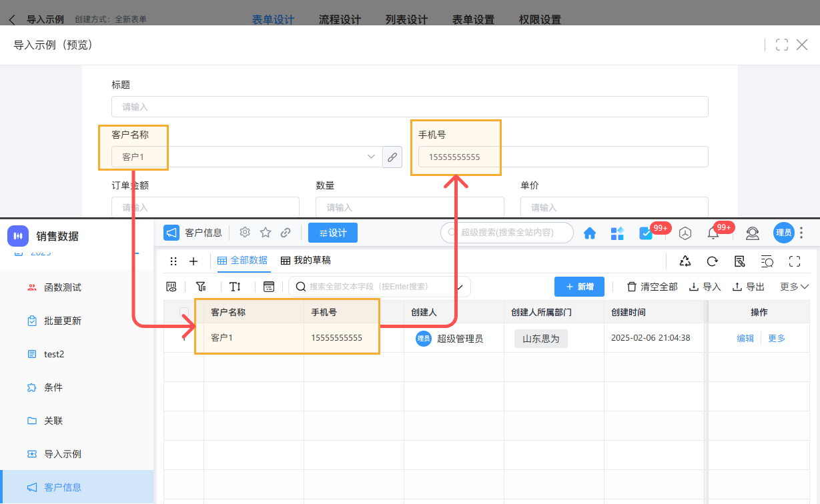This screenshot has width=820, height=504.
Task: Adjust text display with the Tt icon
Action: (x=235, y=286)
